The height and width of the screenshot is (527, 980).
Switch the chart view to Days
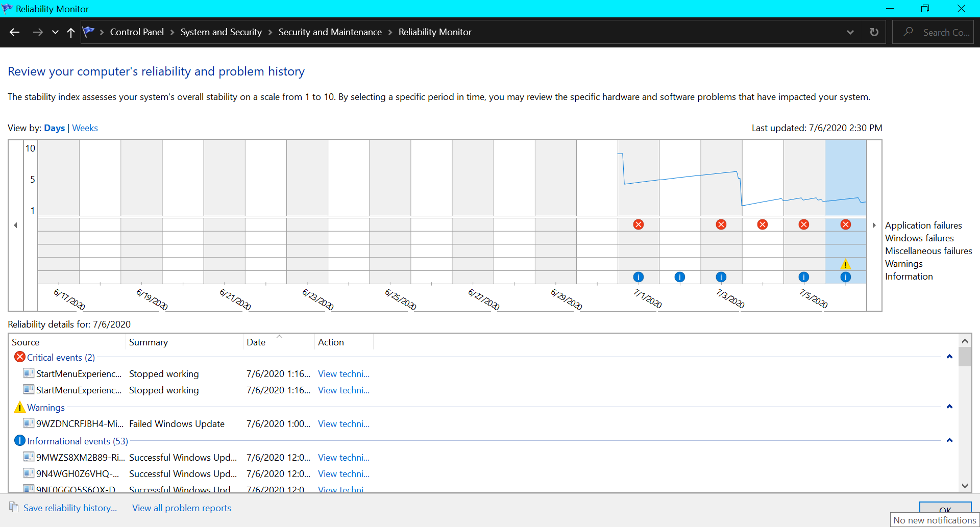pyautogui.click(x=54, y=128)
